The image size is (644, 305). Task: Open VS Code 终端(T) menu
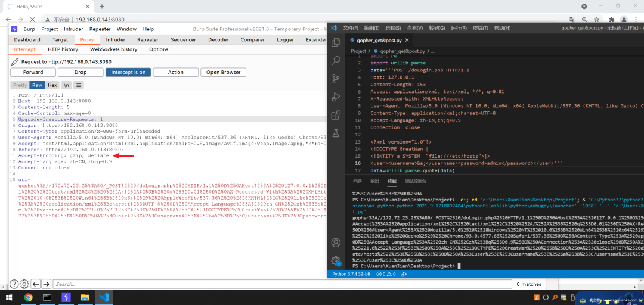(x=480, y=28)
